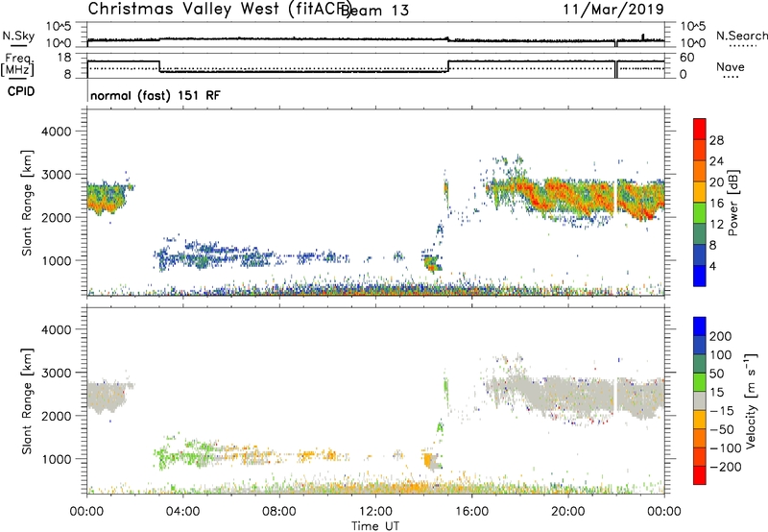Click the "-15" velocity colorbar label
768x532 pixels.
click(x=721, y=411)
